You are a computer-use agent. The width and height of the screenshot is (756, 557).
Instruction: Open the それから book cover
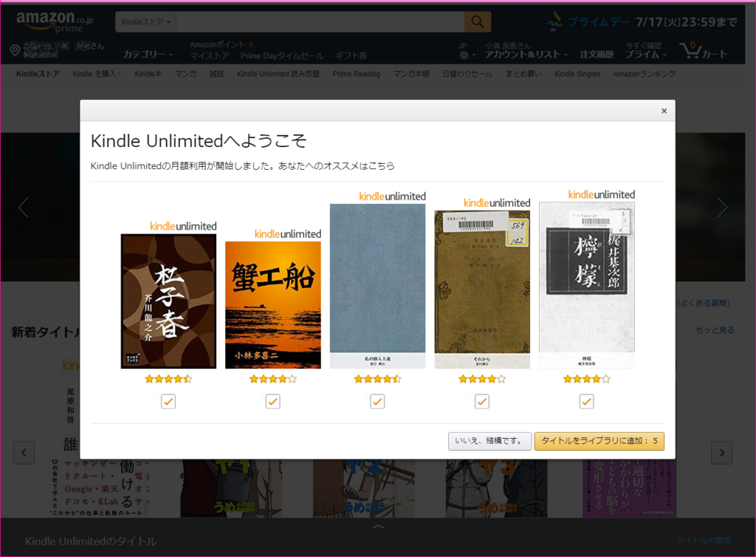click(482, 290)
